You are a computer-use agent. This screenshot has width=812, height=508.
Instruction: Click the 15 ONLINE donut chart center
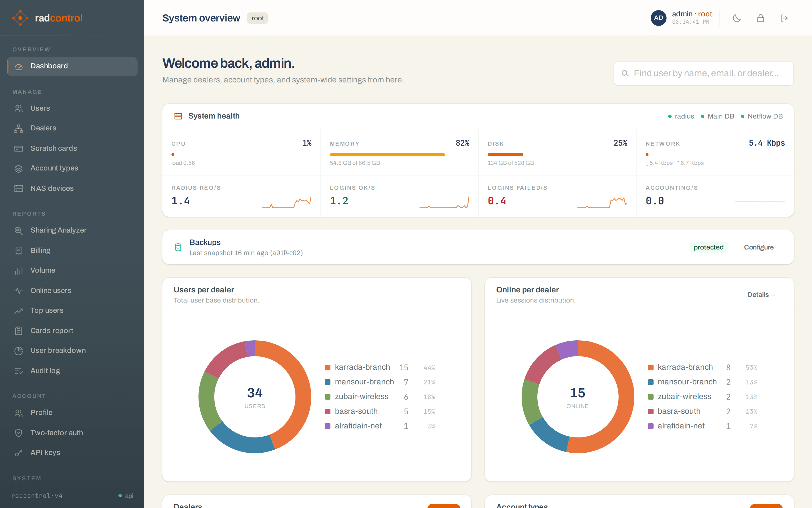click(577, 397)
